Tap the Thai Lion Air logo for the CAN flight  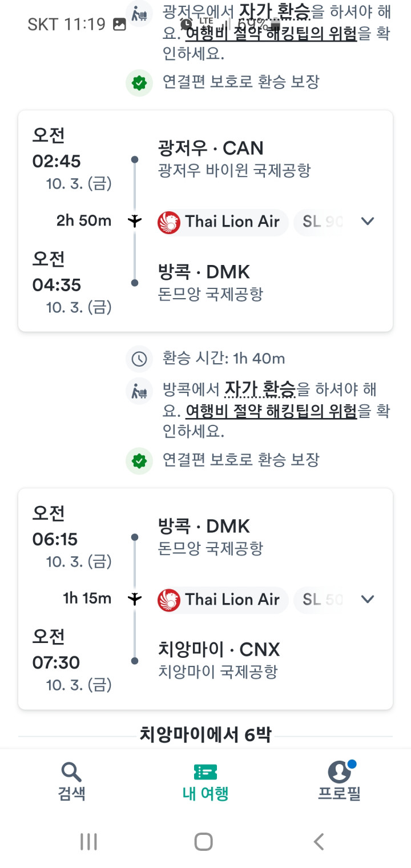pyautogui.click(x=169, y=222)
